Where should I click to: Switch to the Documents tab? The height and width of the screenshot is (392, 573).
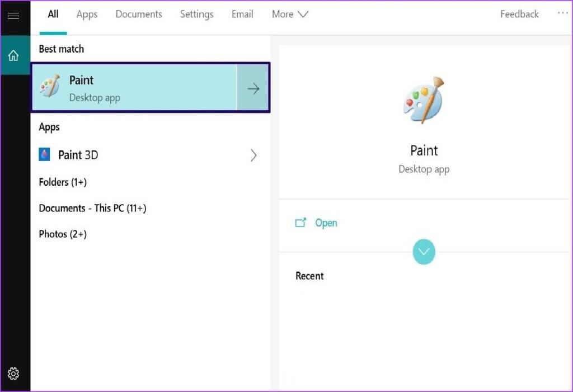pyautogui.click(x=139, y=14)
